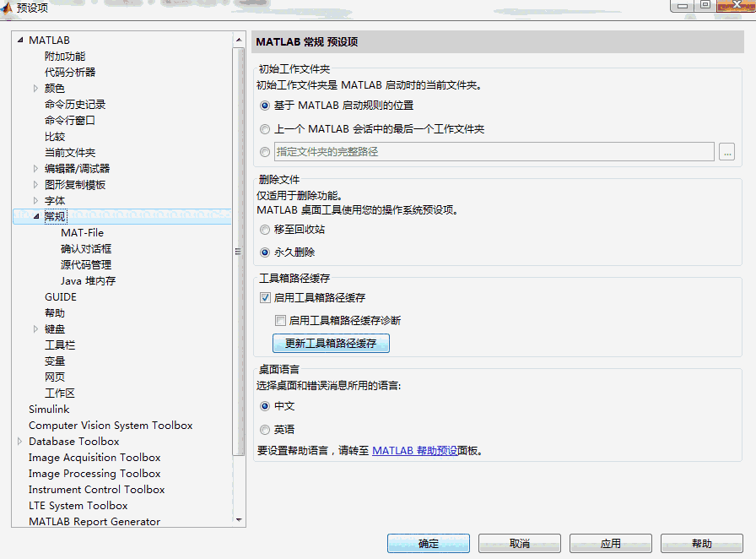756x559 pixels.
Task: Select Instrument Control Toolbox
Action: pos(96,490)
